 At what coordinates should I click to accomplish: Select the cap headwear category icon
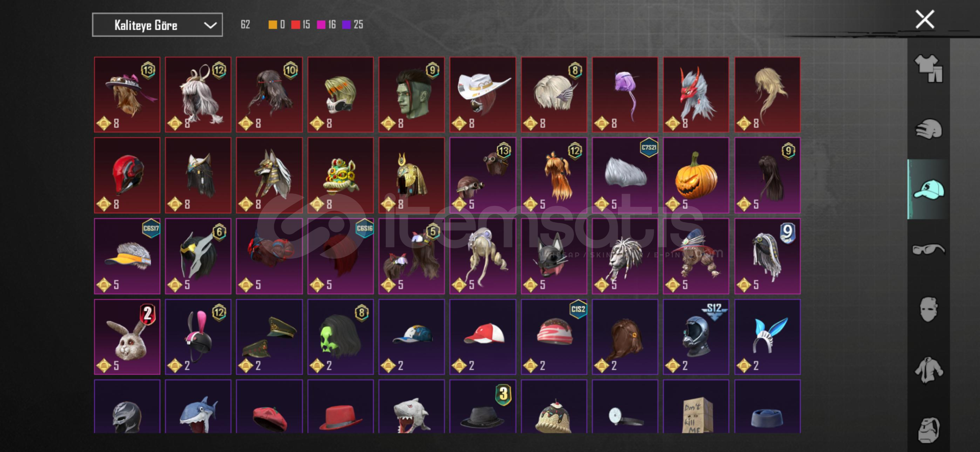(x=929, y=189)
